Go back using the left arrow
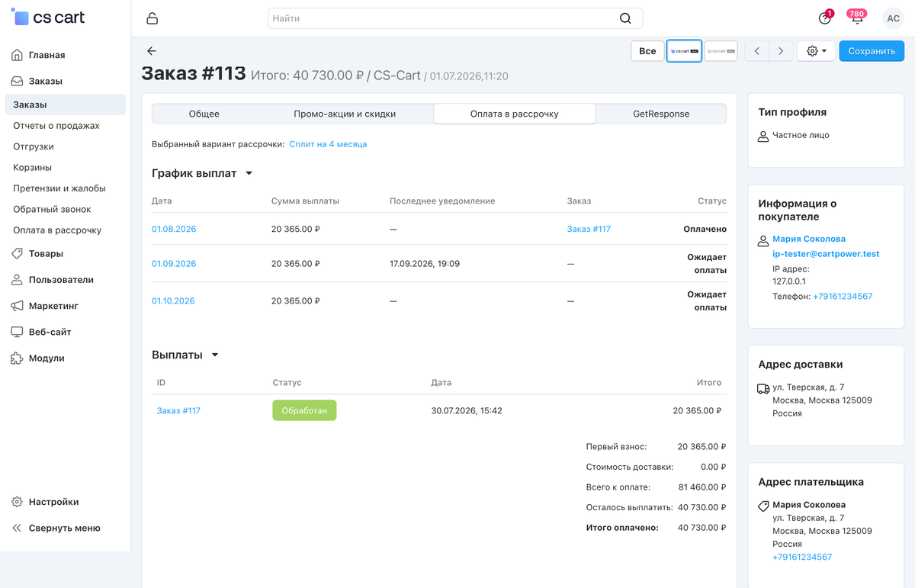915x588 pixels. click(x=152, y=51)
